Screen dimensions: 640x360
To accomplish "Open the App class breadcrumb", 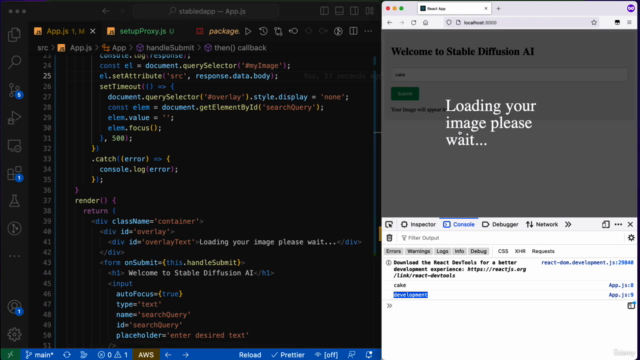I will pyautogui.click(x=114, y=48).
